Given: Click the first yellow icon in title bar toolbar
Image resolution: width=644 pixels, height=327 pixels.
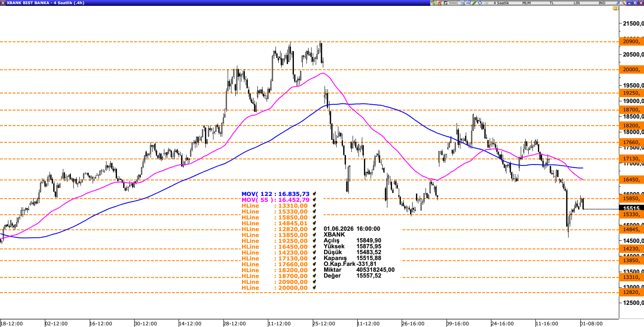Looking at the screenshot, I should tap(433, 3).
